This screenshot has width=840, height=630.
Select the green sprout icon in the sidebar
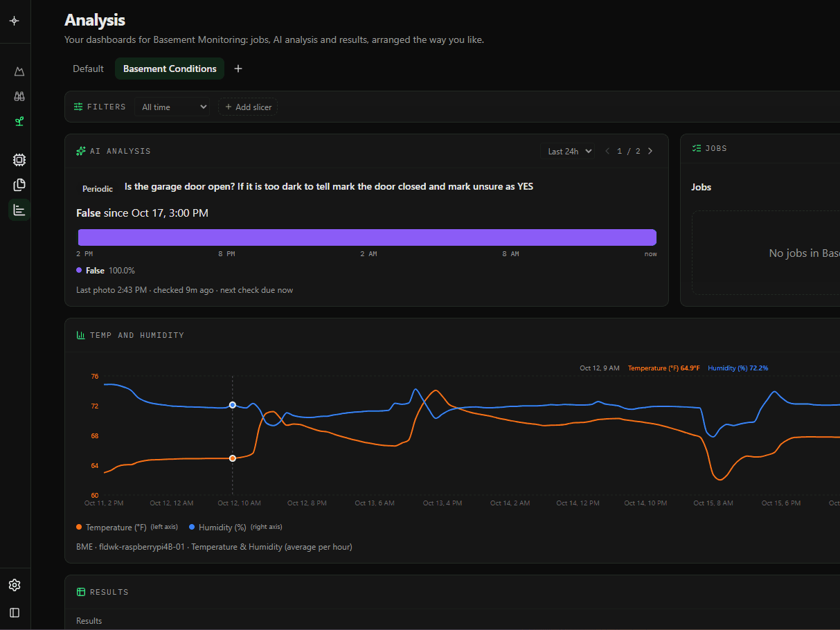pos(19,121)
